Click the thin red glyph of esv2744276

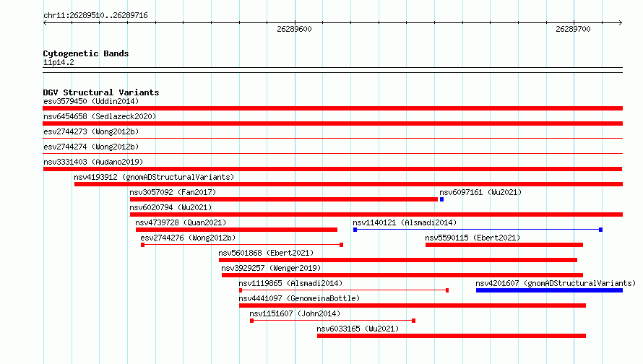point(242,245)
